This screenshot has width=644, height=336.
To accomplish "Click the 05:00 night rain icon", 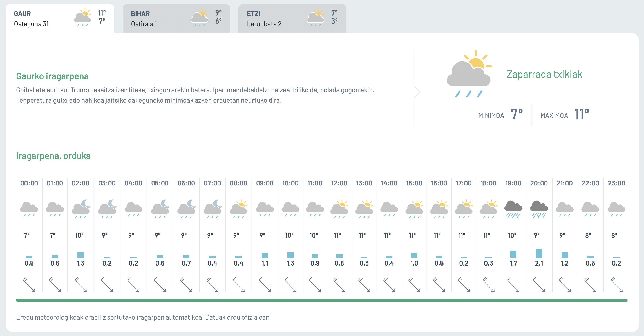I will click(160, 209).
